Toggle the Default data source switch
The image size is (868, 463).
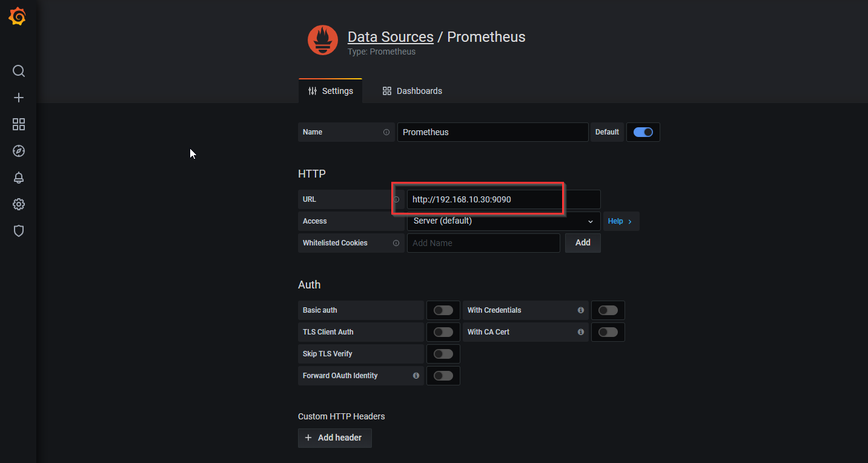pos(643,132)
